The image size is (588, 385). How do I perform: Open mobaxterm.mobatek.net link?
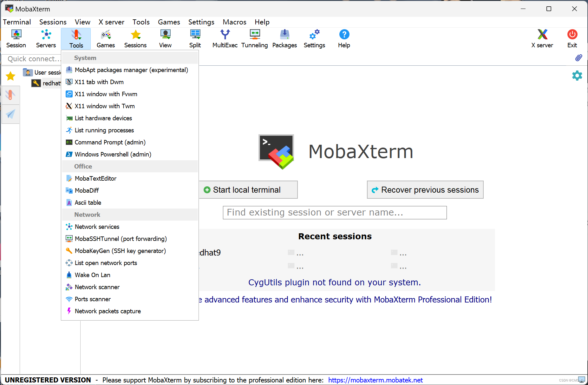point(375,380)
